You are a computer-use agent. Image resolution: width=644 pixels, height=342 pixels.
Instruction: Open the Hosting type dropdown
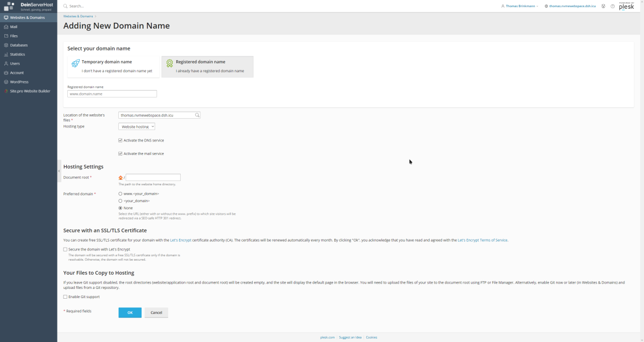(x=137, y=126)
